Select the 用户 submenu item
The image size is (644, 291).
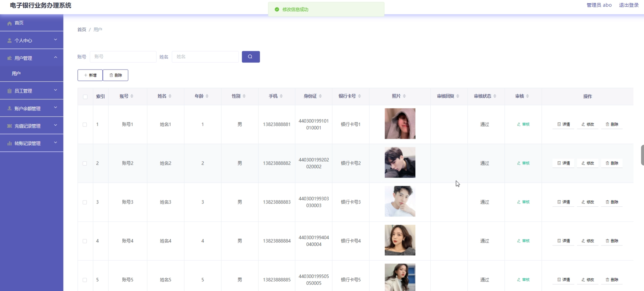click(x=16, y=73)
